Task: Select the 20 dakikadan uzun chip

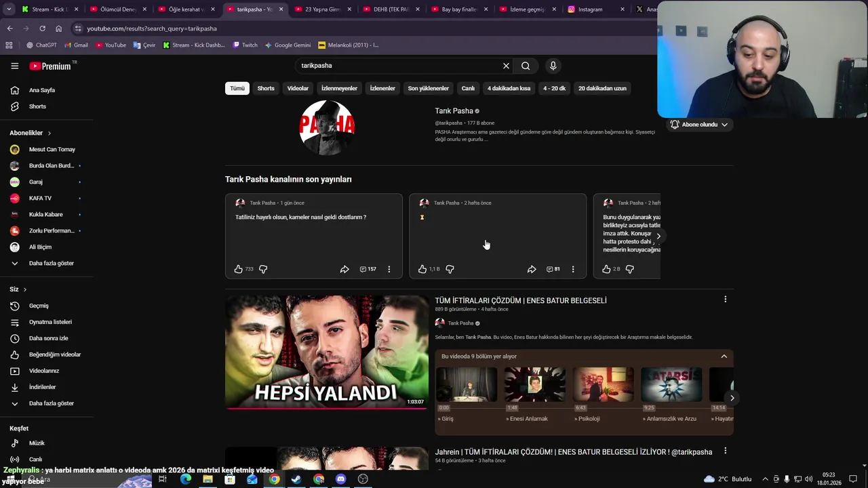Action: point(602,88)
